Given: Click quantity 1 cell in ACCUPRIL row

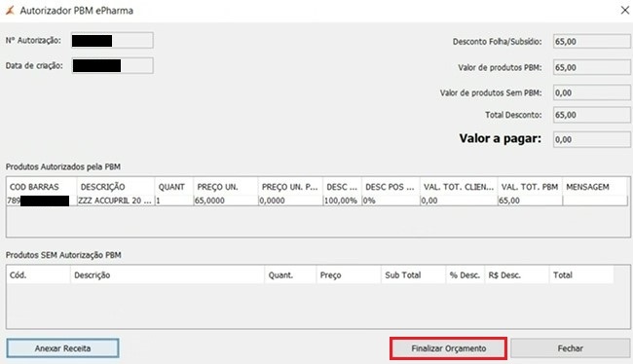Looking at the screenshot, I should pyautogui.click(x=174, y=200).
